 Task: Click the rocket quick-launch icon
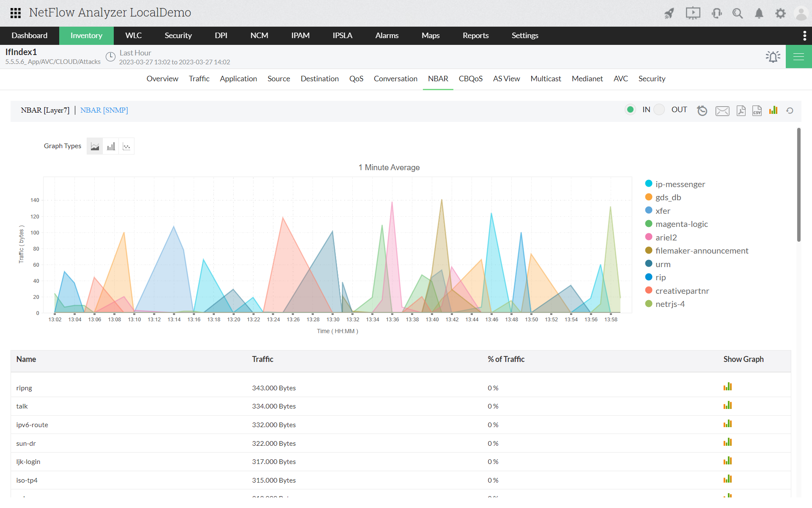coord(669,14)
